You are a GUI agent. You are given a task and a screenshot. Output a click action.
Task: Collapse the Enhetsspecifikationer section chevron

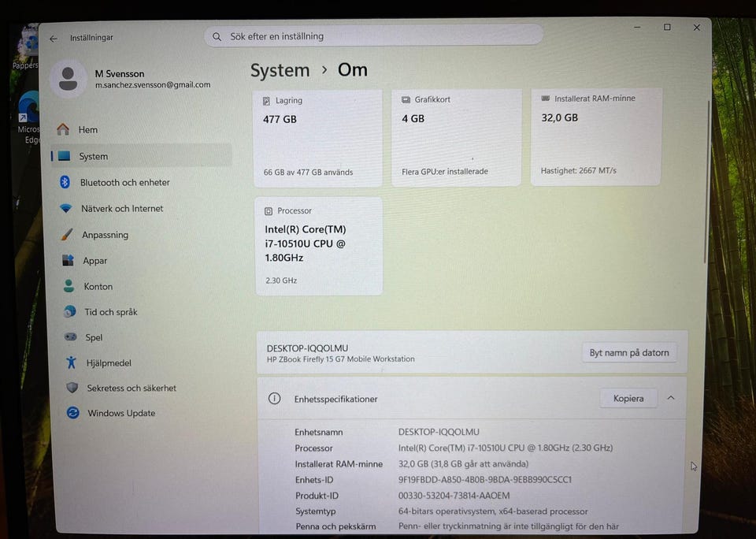pos(671,398)
